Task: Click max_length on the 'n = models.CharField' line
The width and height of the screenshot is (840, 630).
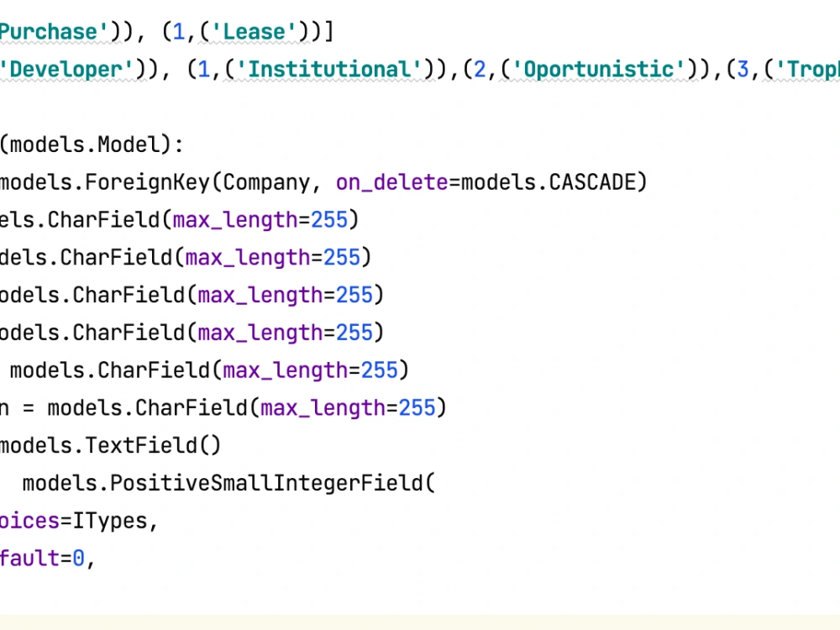Action: click(x=323, y=408)
